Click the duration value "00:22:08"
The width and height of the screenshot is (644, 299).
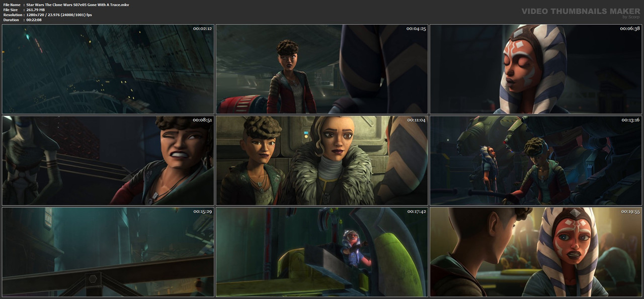point(34,20)
